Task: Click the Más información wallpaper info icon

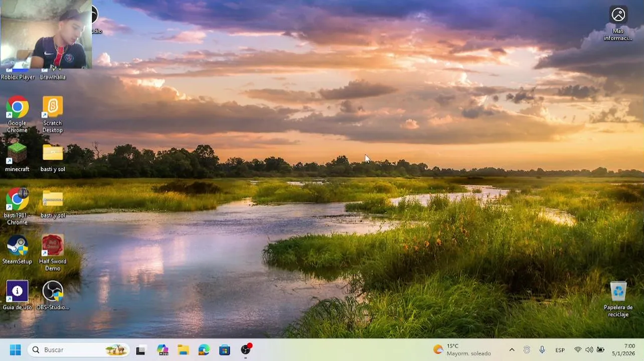Action: [x=618, y=23]
